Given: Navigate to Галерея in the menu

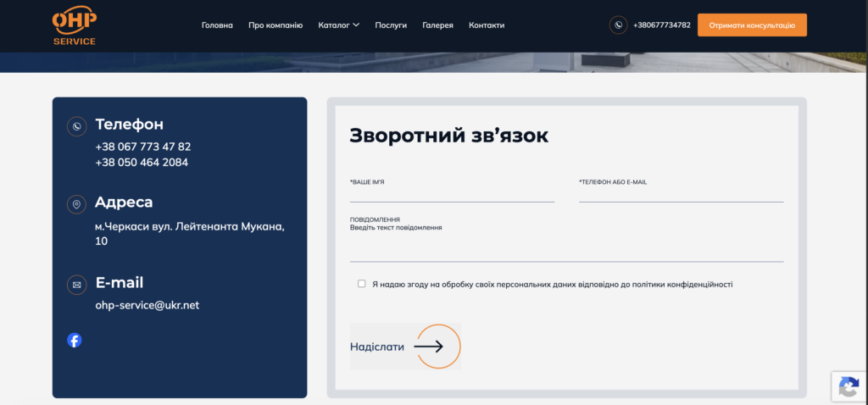Looking at the screenshot, I should point(438,25).
